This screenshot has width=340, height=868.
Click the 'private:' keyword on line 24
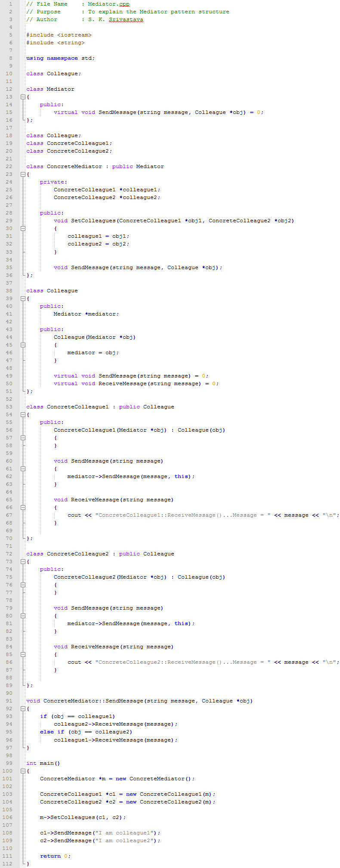[54, 182]
